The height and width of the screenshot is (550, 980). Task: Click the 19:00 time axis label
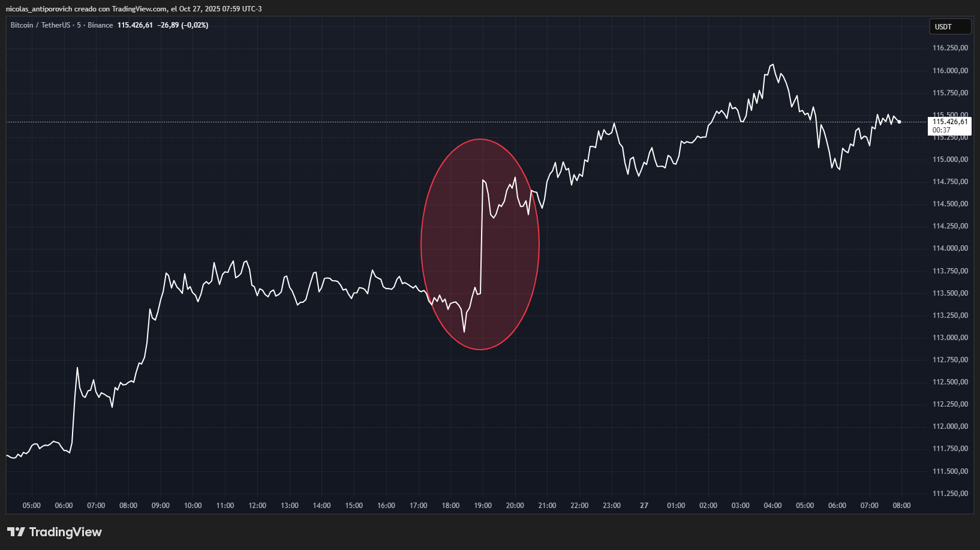click(x=483, y=506)
